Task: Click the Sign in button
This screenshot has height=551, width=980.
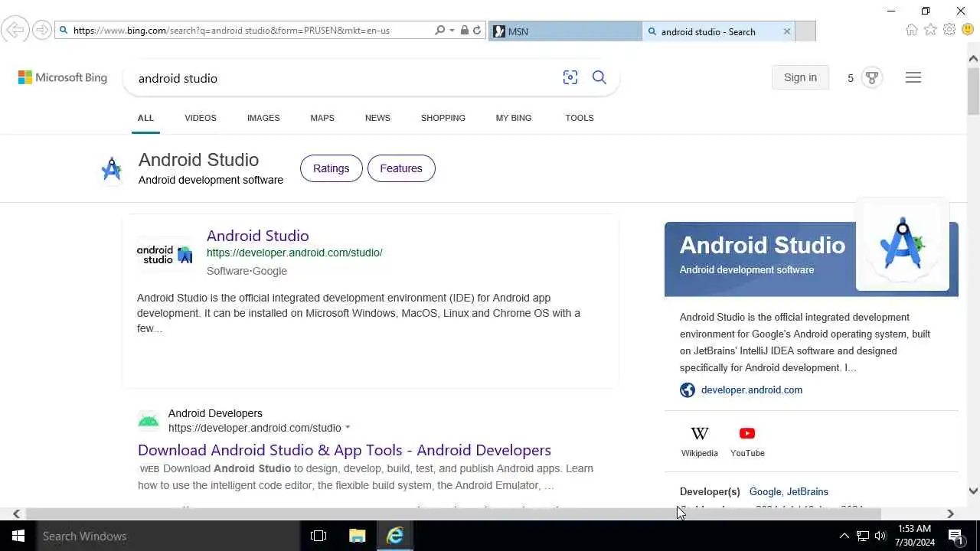Action: pos(800,77)
